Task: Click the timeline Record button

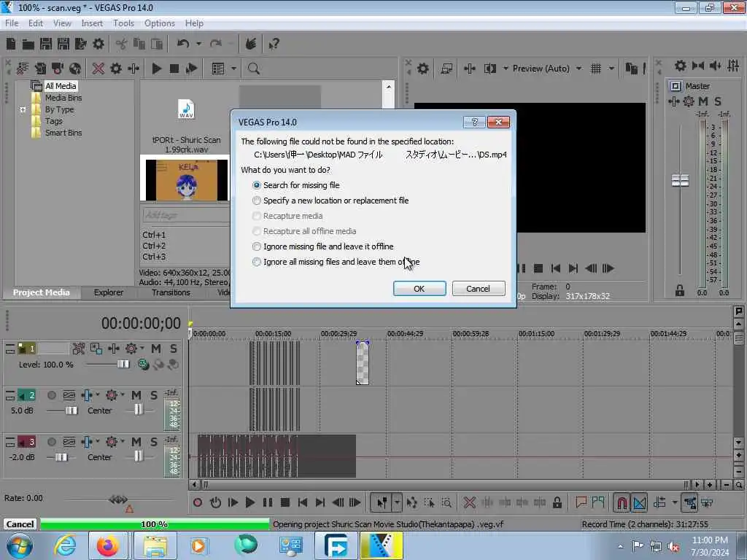Action: coord(198,502)
